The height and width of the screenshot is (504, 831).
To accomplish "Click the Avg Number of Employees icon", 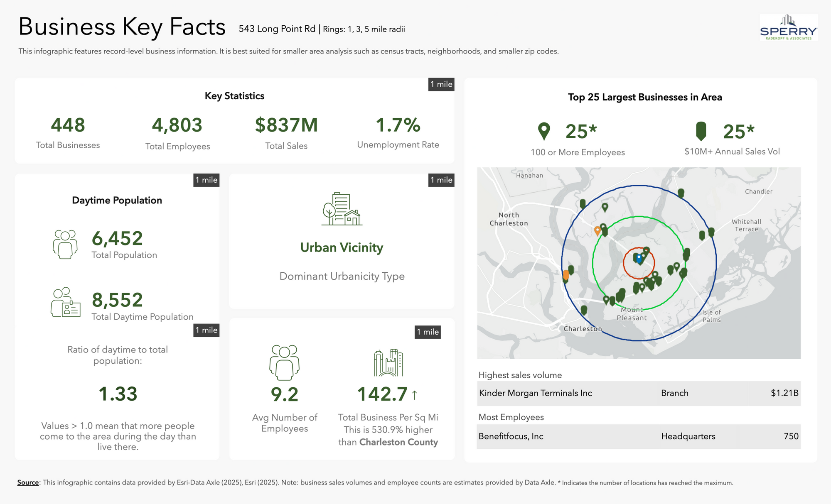I will (284, 362).
